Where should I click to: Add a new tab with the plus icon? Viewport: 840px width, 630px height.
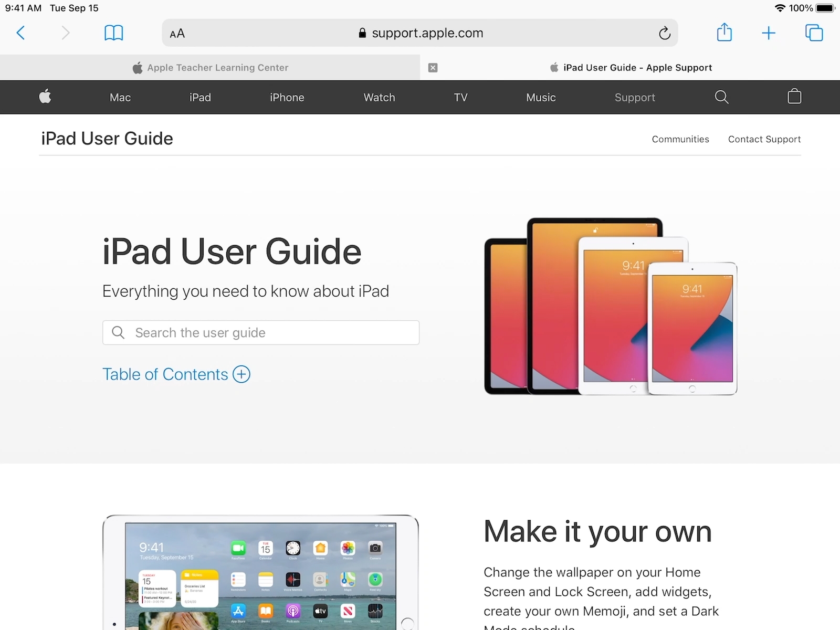(x=769, y=33)
